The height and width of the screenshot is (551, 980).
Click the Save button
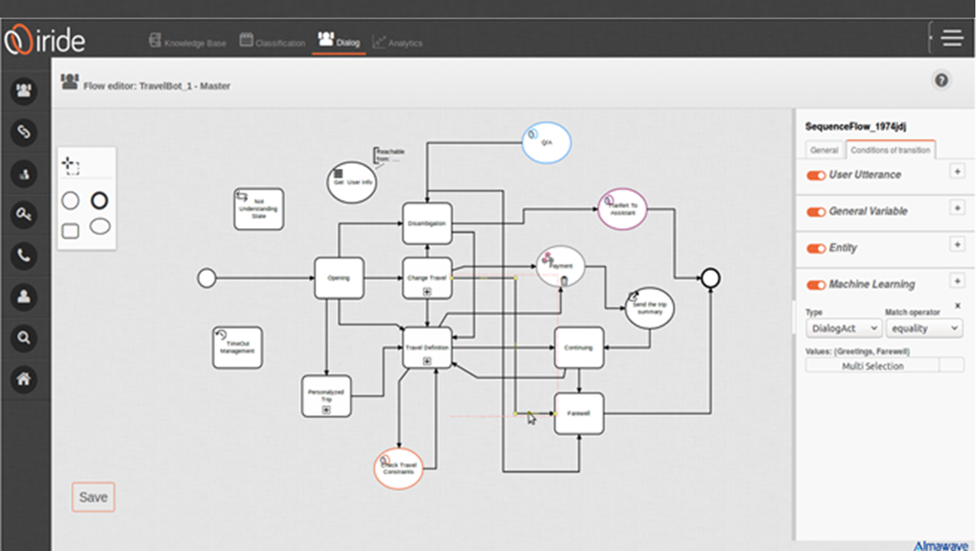pyautogui.click(x=93, y=497)
